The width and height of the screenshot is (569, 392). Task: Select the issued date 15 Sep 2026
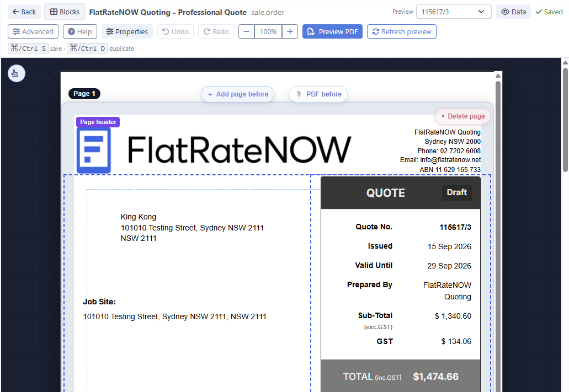(449, 246)
